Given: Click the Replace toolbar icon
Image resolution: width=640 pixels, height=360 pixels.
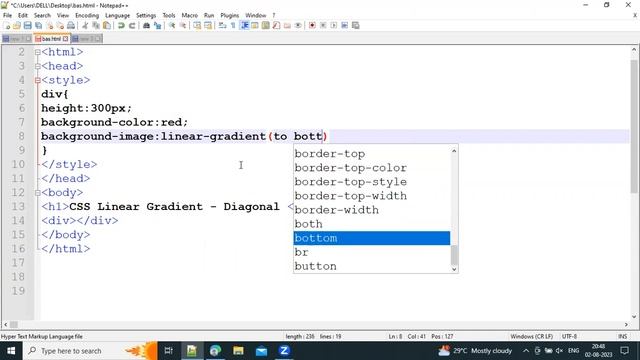Looking at the screenshot, I should (158, 25).
